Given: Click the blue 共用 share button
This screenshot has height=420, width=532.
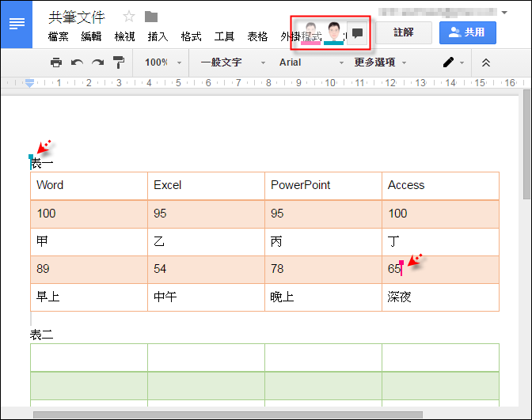Looking at the screenshot, I should click(468, 32).
